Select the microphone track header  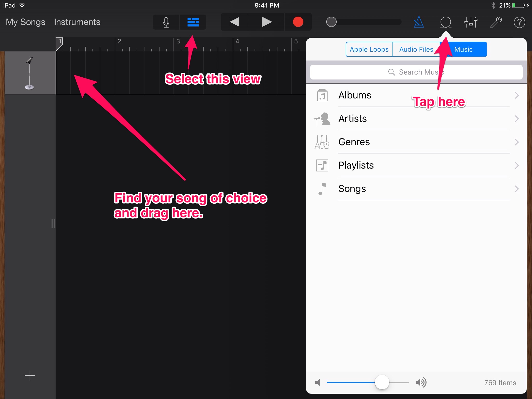pos(30,73)
